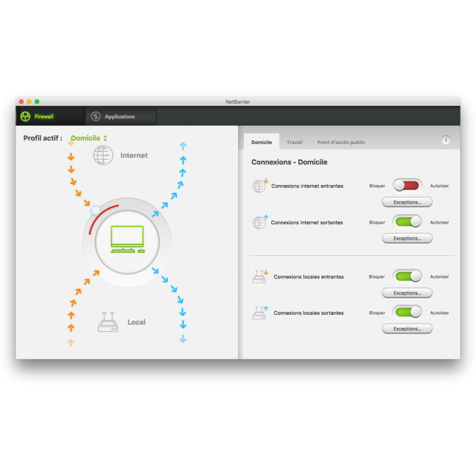Click 'Bloquer' beside locales entrantes
476x476 pixels.
pos(377,277)
